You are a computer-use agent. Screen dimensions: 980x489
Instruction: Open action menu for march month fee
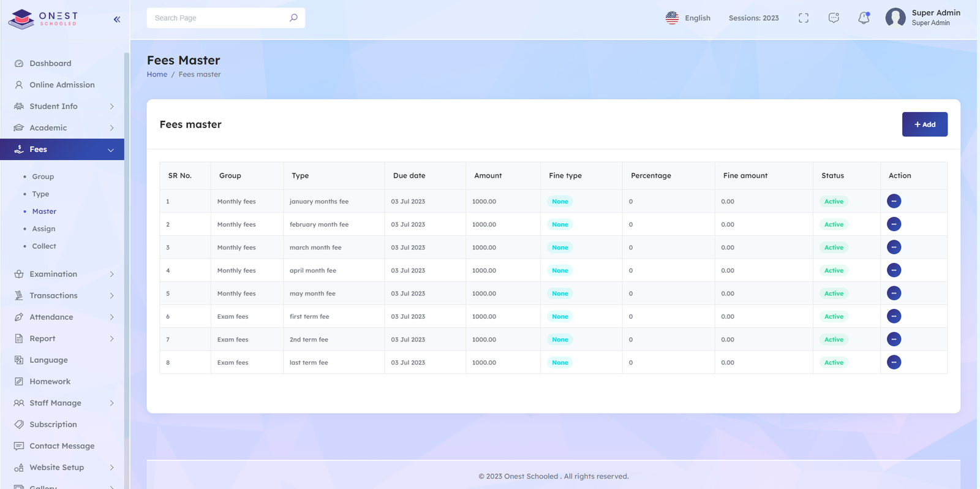pos(894,247)
